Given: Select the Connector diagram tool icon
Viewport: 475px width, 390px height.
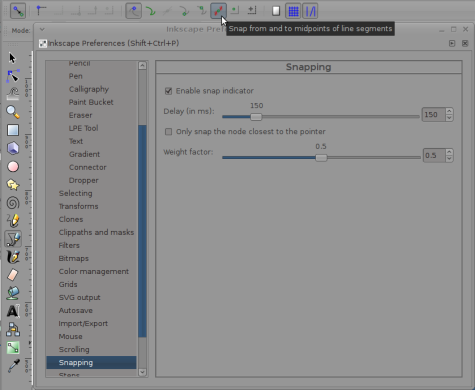Looking at the screenshot, I should click(x=13, y=329).
